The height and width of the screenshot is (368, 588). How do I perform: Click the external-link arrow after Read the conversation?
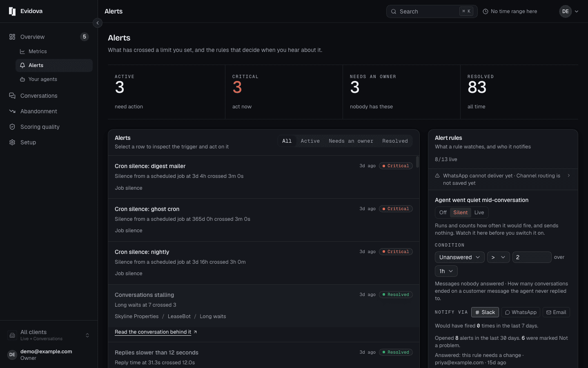point(195,332)
